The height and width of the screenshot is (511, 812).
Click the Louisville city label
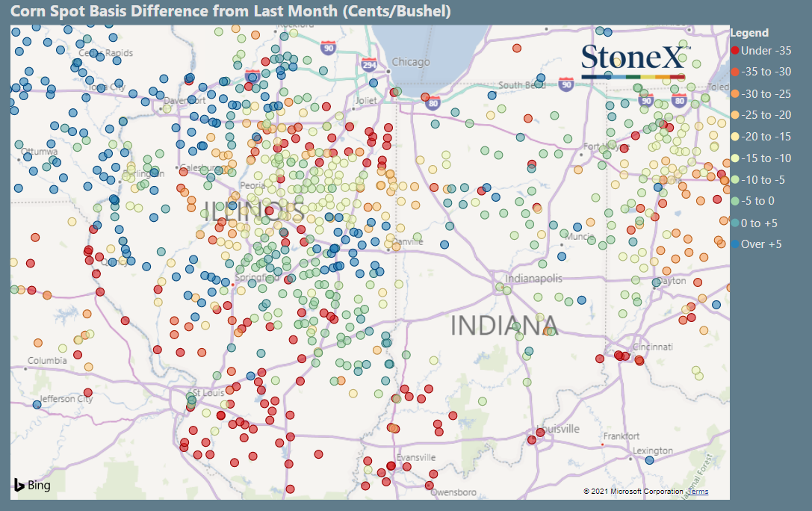tap(558, 430)
